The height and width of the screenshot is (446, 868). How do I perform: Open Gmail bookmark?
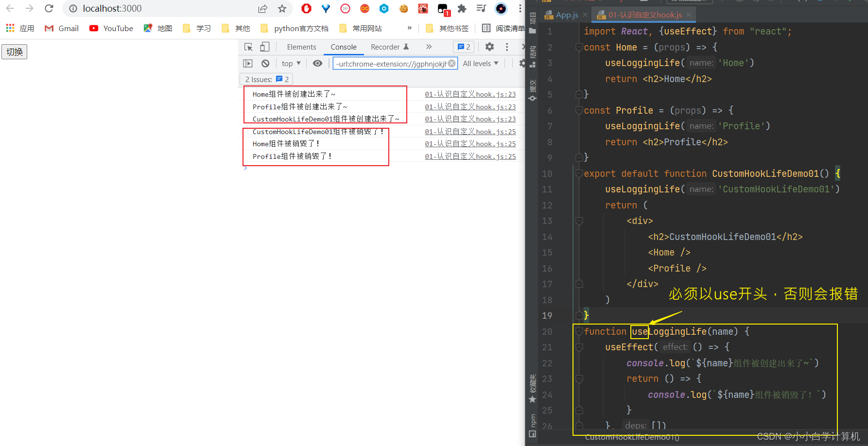click(62, 28)
